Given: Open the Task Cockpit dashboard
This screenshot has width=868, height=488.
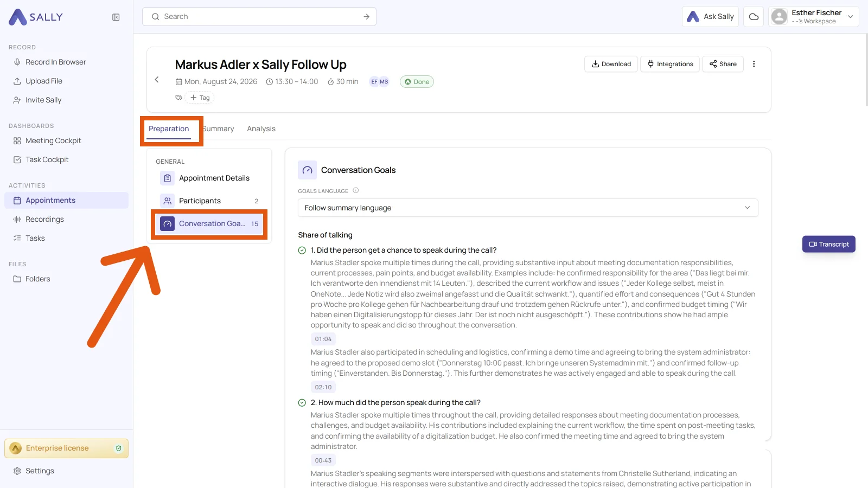Looking at the screenshot, I should tap(67, 160).
